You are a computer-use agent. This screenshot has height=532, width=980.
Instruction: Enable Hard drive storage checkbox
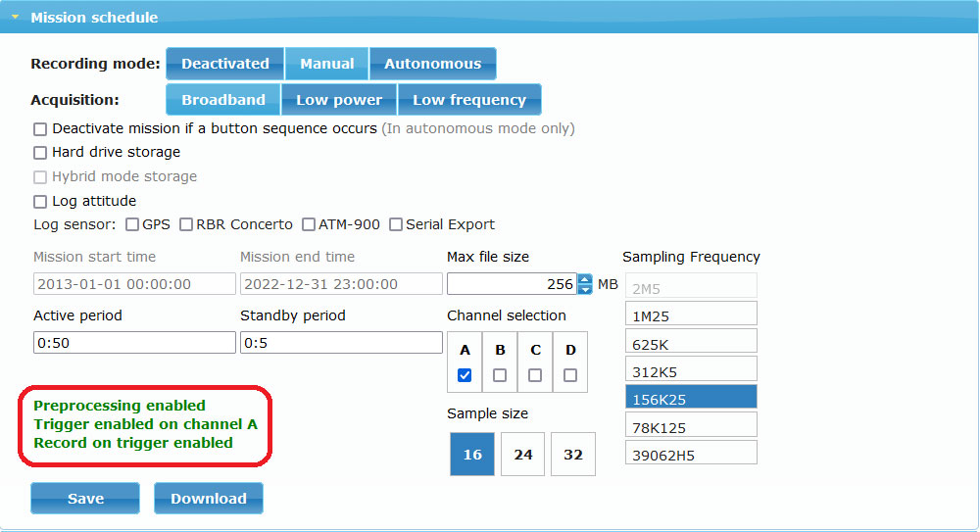(40, 153)
